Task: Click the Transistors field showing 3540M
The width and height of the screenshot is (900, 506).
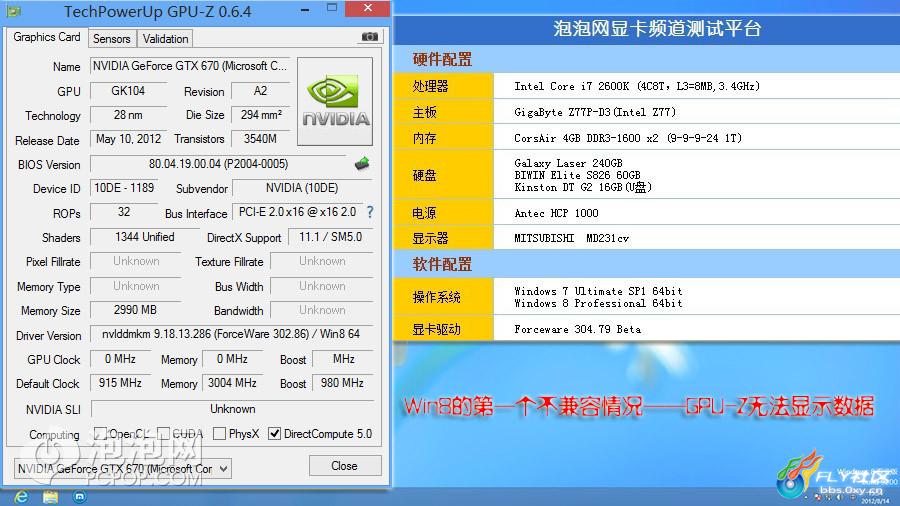Action: point(260,139)
